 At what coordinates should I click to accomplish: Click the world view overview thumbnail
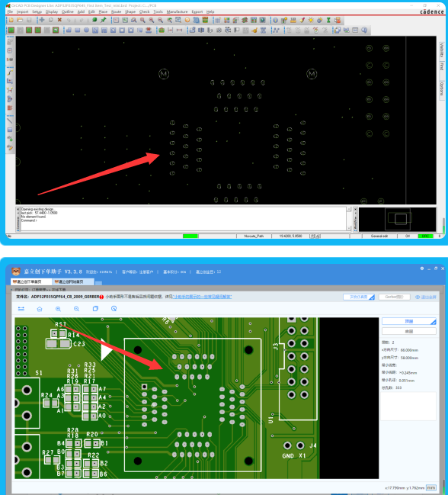397,220
